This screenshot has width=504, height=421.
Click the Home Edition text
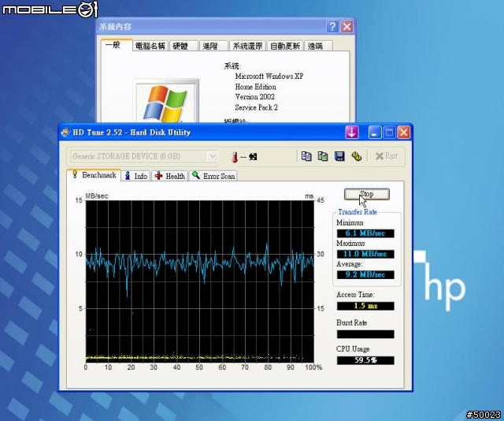pyautogui.click(x=255, y=87)
